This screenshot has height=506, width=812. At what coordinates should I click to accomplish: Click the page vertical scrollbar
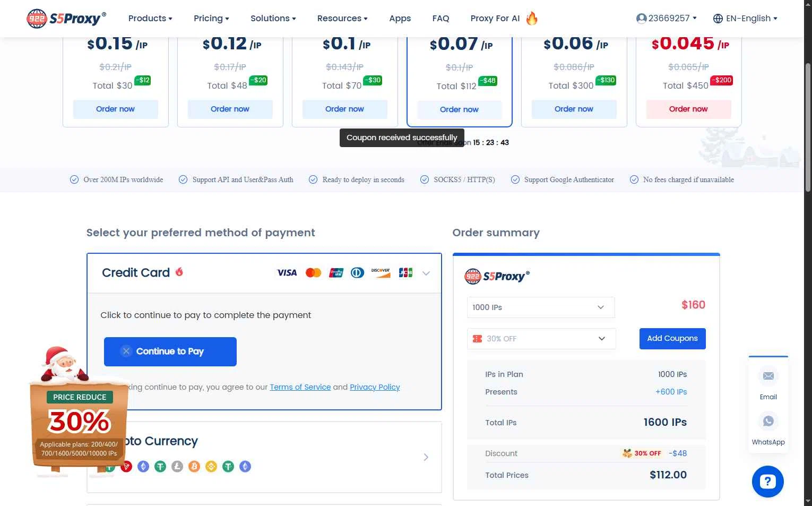[x=808, y=127]
